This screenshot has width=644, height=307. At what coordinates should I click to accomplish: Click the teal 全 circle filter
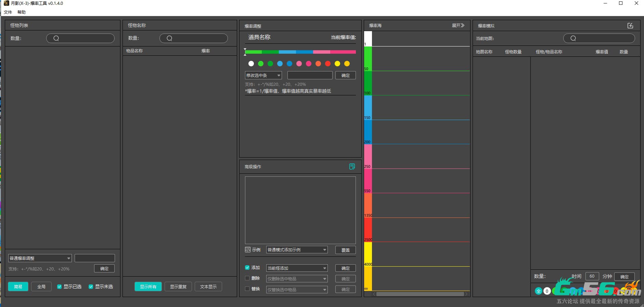[x=539, y=291]
